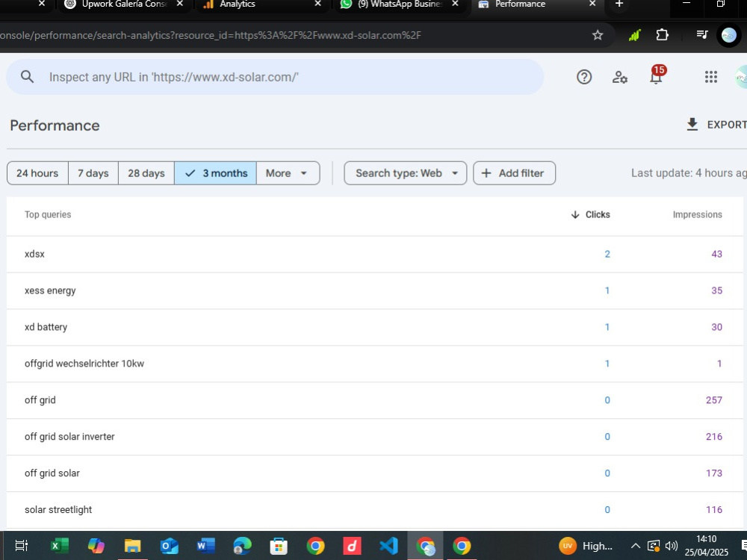This screenshot has height=560, width=747.
Task: Open the Search type: Web dropdown
Action: tap(406, 173)
